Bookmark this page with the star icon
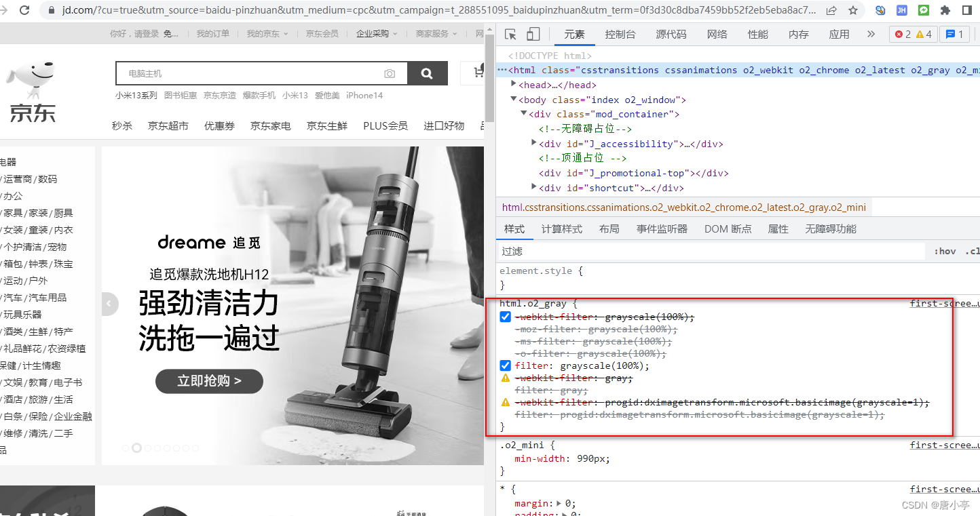Image resolution: width=980 pixels, height=516 pixels. (x=853, y=10)
